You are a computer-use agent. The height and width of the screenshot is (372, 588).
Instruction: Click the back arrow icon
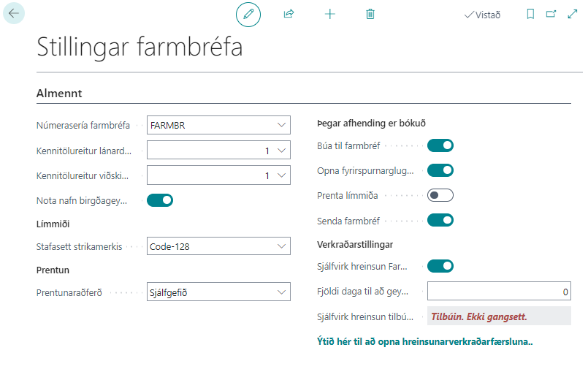tap(14, 13)
